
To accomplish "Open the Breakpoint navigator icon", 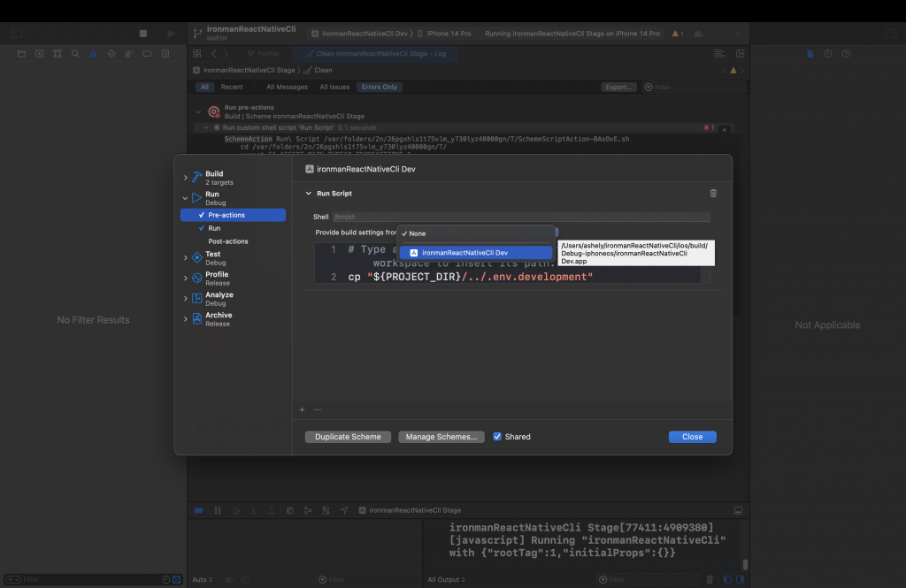I will coord(147,54).
